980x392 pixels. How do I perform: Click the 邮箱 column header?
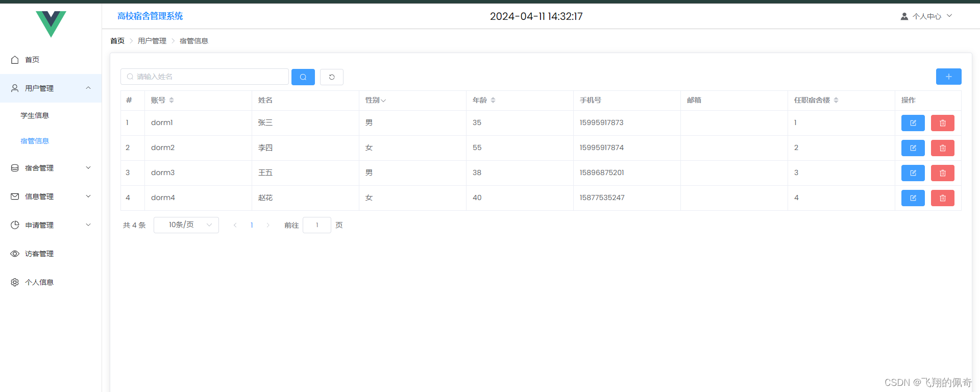point(694,100)
